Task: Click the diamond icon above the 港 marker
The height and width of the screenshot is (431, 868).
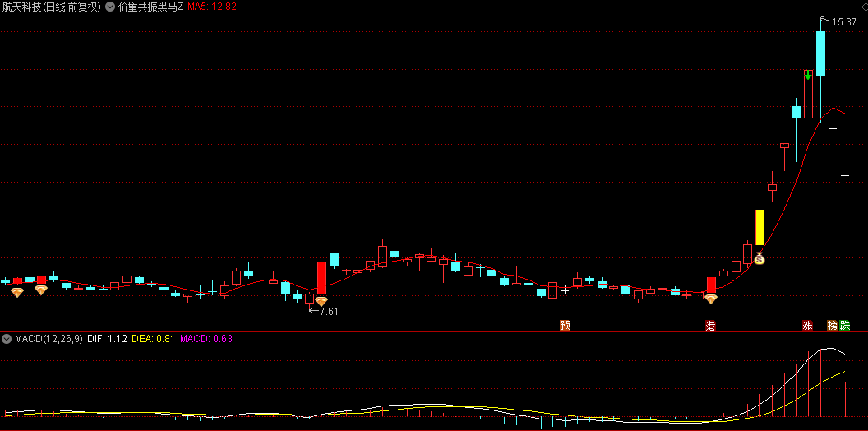Action: (x=711, y=299)
